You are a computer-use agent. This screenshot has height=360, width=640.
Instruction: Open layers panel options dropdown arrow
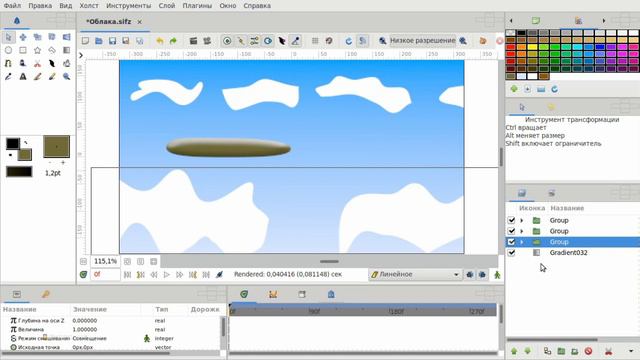tap(631, 351)
